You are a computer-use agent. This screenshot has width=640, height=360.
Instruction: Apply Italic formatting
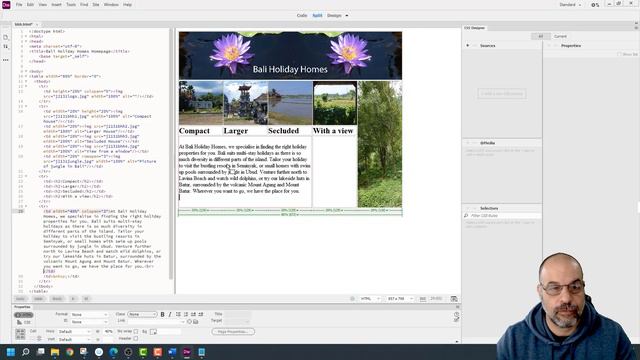170,314
